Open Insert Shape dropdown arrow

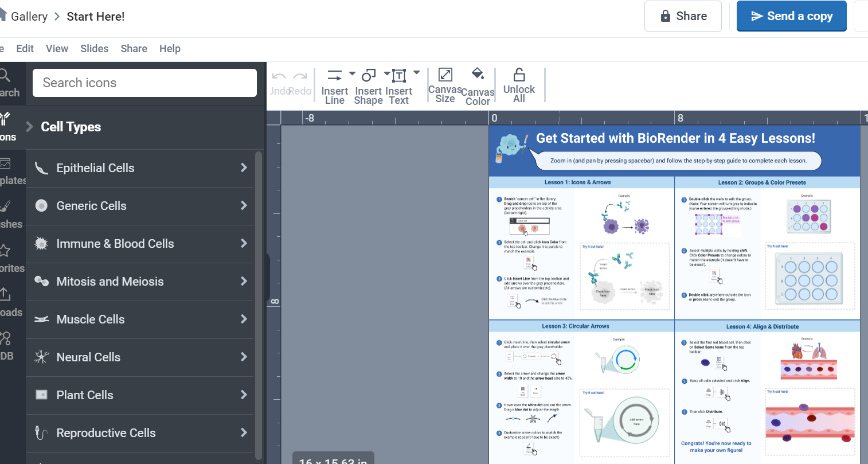click(387, 73)
